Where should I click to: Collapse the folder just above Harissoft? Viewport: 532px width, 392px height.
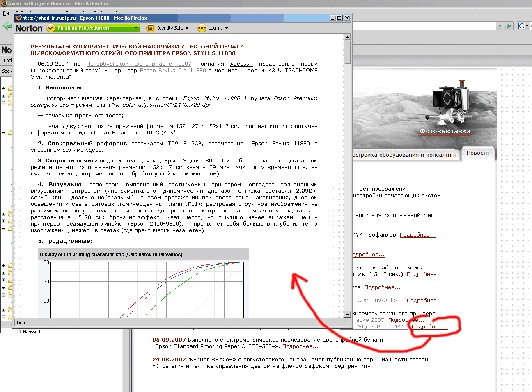(x=4, y=317)
